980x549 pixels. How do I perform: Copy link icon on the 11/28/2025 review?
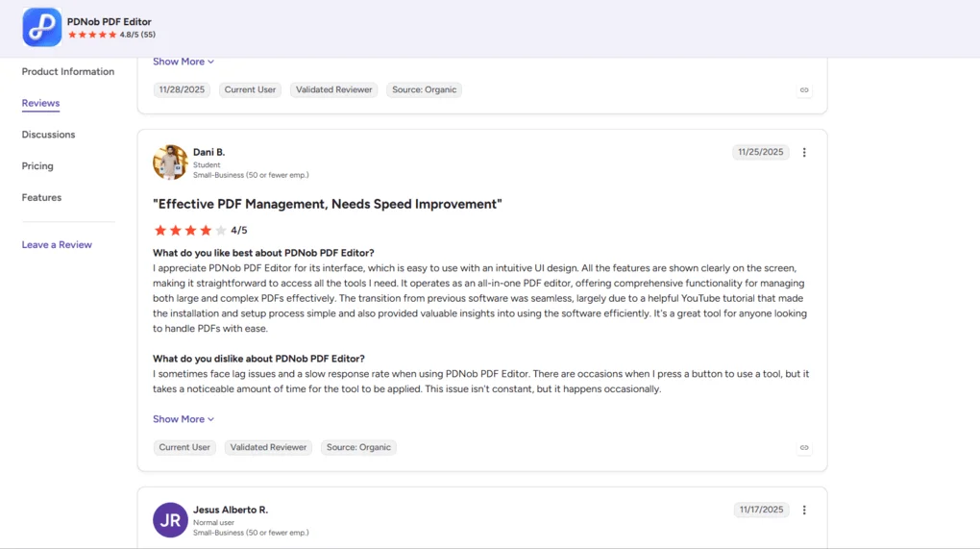coord(804,90)
